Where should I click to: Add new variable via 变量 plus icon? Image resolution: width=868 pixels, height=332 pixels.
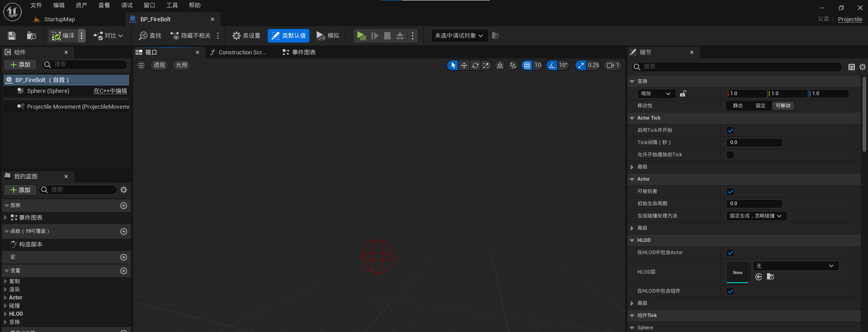[x=124, y=271]
